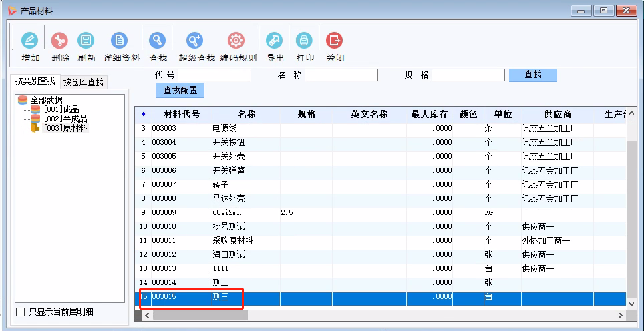Viewport: 644px width, 331px height.
Task: Click the blue 查找 search button
Action: 532,75
